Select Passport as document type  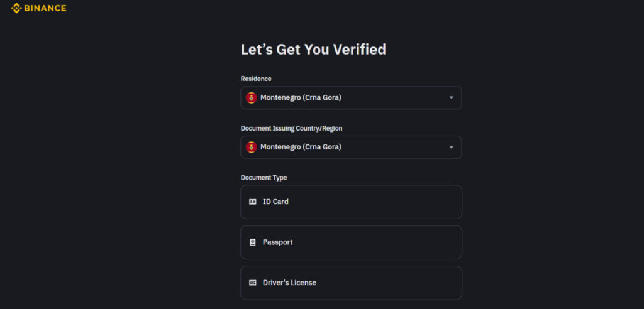click(x=351, y=242)
